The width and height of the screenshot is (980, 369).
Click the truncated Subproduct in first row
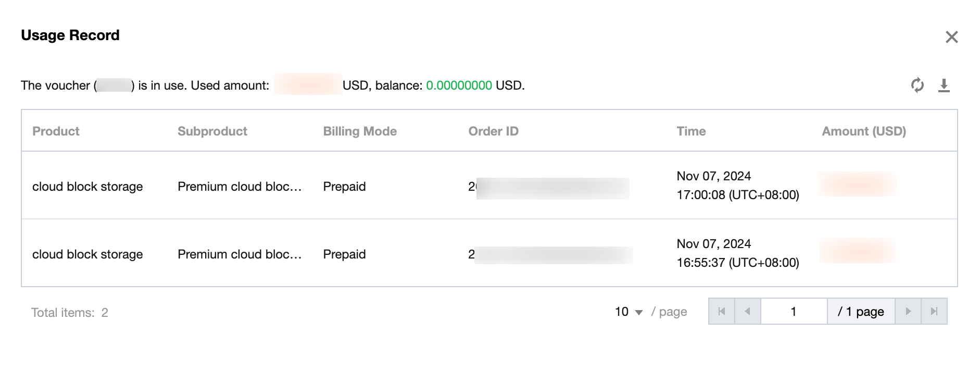coord(240,187)
